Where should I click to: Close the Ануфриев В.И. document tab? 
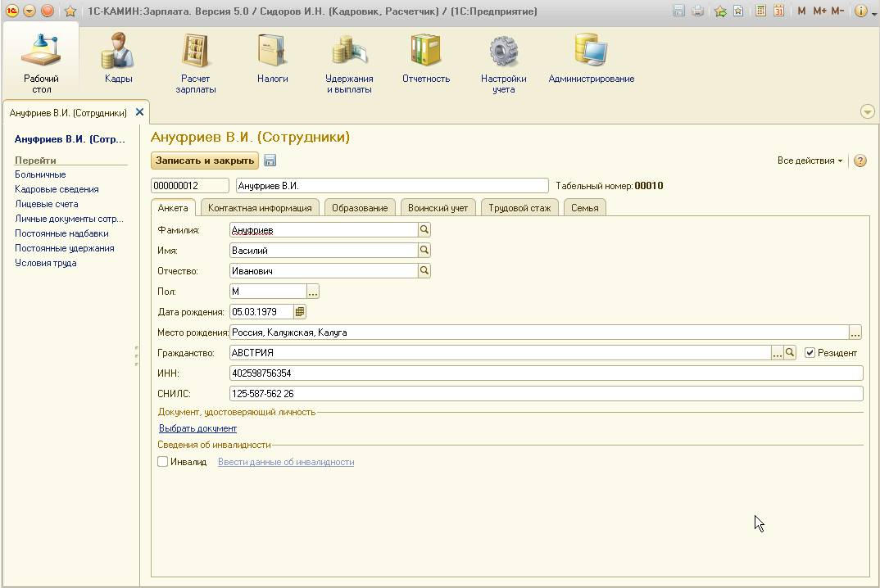(139, 112)
